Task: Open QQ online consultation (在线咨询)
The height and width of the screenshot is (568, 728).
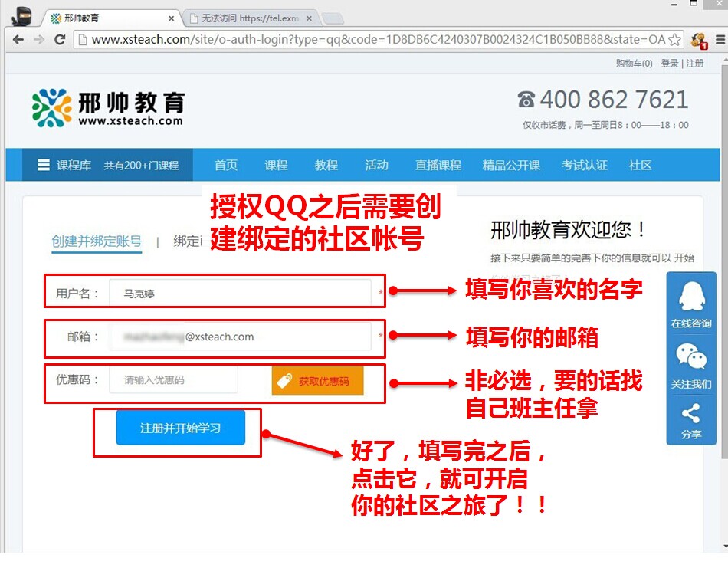Action: click(691, 303)
